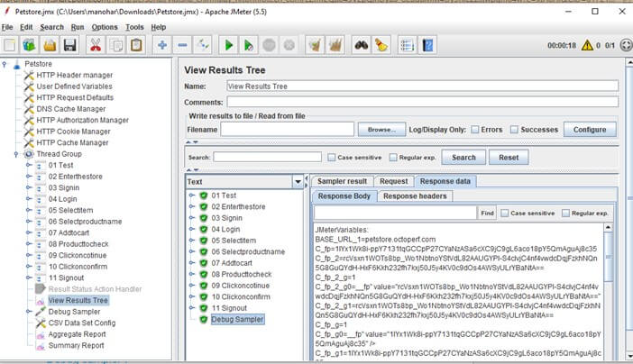Select HTTP Cookie Manager in tree
The image size is (633, 364).
point(73,132)
